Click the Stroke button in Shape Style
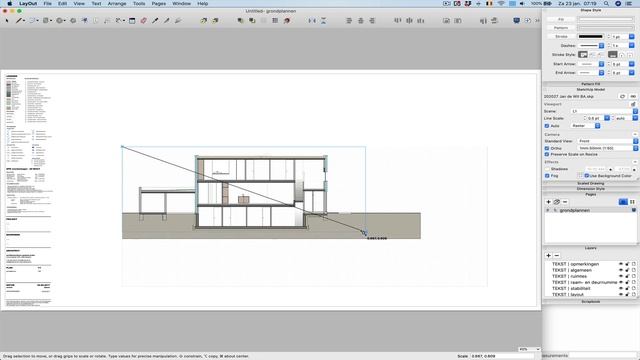The image size is (640, 360). tap(561, 36)
